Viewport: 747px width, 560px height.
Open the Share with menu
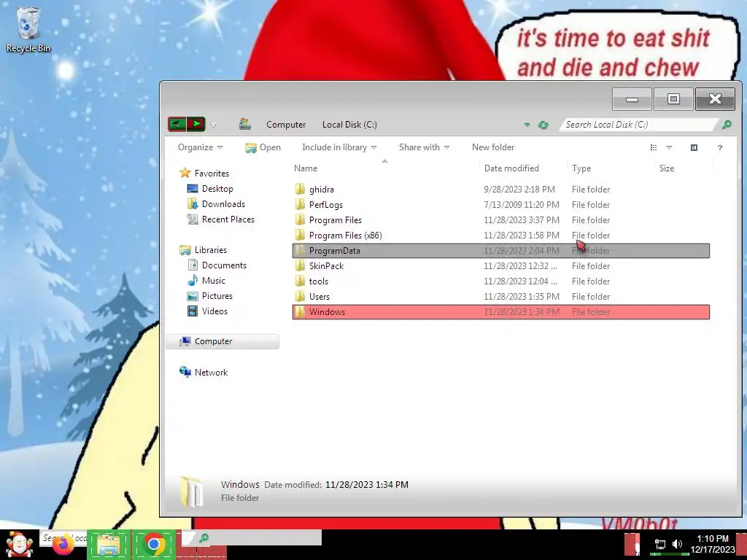click(424, 147)
